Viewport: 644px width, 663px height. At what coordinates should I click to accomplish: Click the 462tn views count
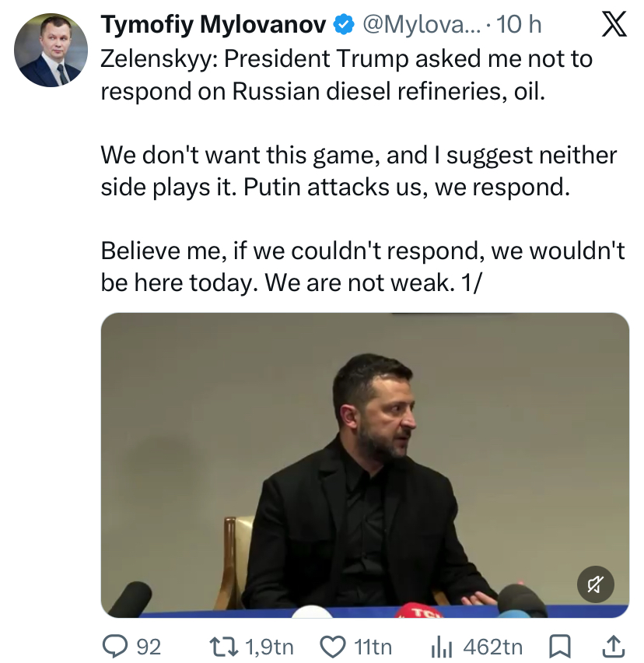492,647
